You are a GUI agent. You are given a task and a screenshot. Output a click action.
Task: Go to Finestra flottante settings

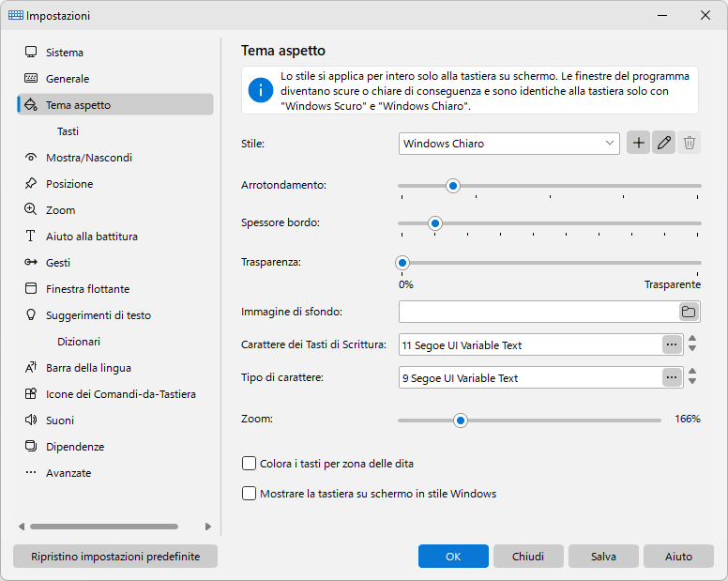(x=115, y=289)
